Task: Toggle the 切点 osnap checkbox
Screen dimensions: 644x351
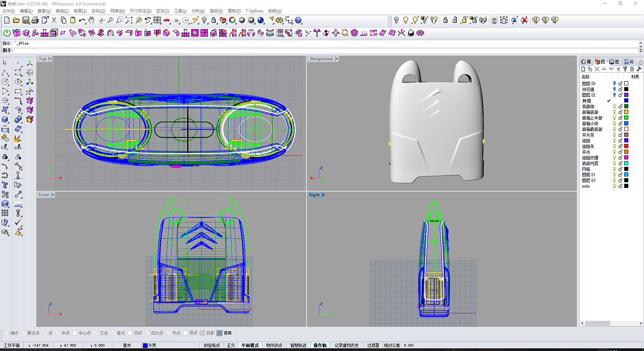Action: click(130, 333)
